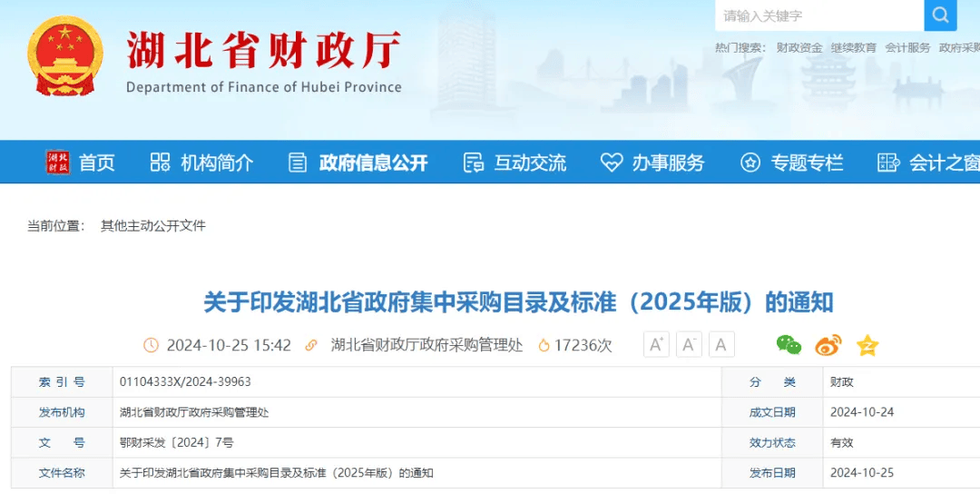
Task: Open the 政府信息公开 menu item
Action: pyautogui.click(x=373, y=163)
